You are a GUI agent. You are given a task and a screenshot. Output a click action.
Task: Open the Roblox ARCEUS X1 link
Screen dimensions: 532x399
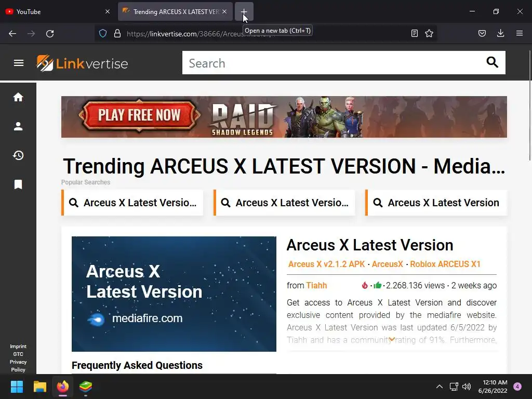tap(445, 264)
